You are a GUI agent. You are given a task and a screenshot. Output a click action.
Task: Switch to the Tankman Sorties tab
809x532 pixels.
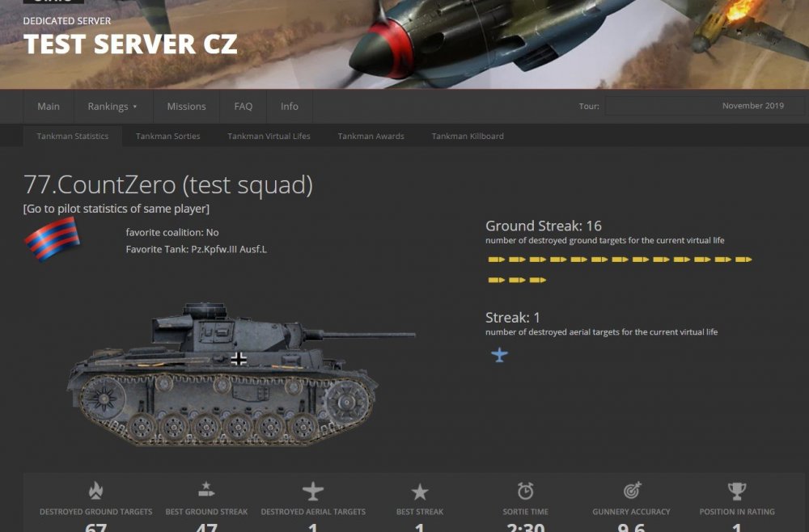point(167,136)
